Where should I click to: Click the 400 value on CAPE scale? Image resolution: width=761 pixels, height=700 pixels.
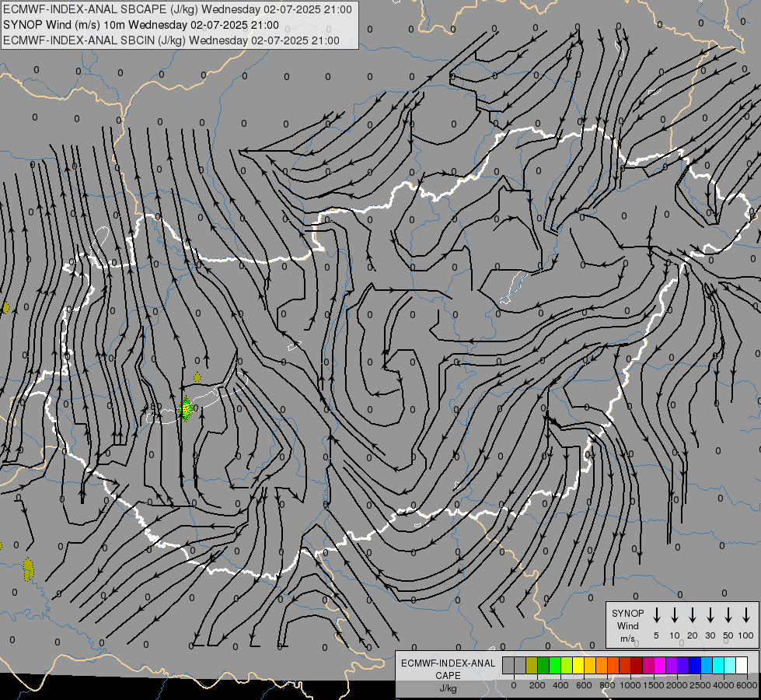coord(560,685)
